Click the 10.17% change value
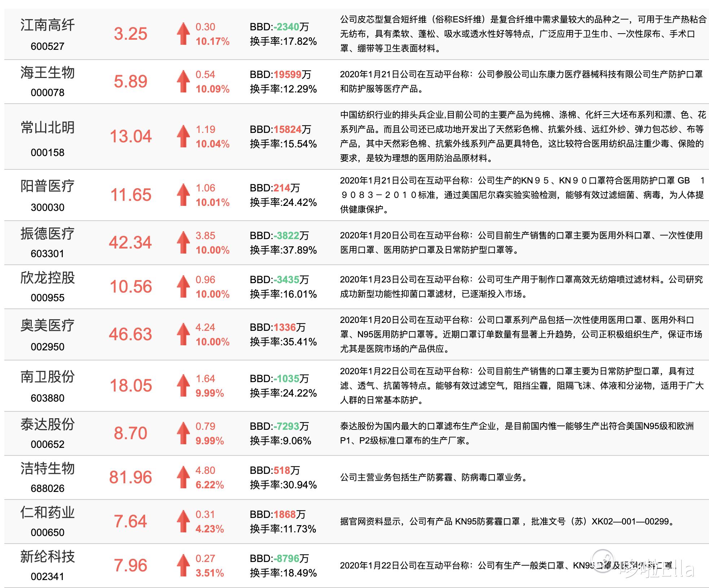The height and width of the screenshot is (588, 709). pyautogui.click(x=213, y=41)
